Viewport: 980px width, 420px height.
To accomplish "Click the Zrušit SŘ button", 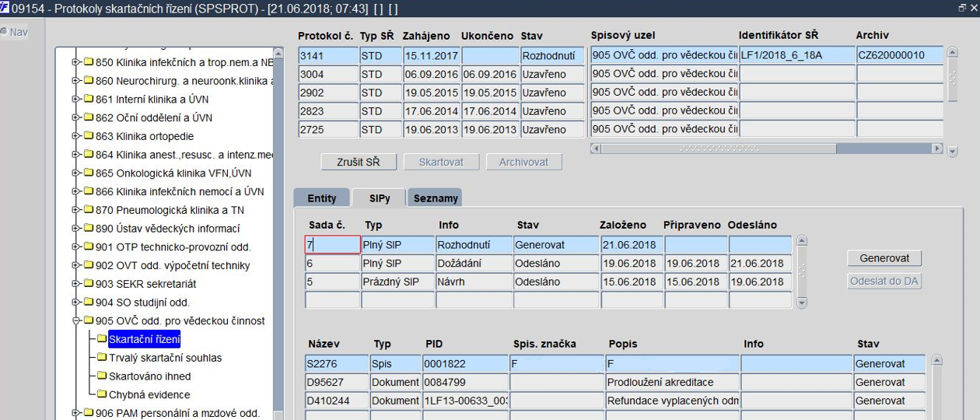I will pos(359,162).
